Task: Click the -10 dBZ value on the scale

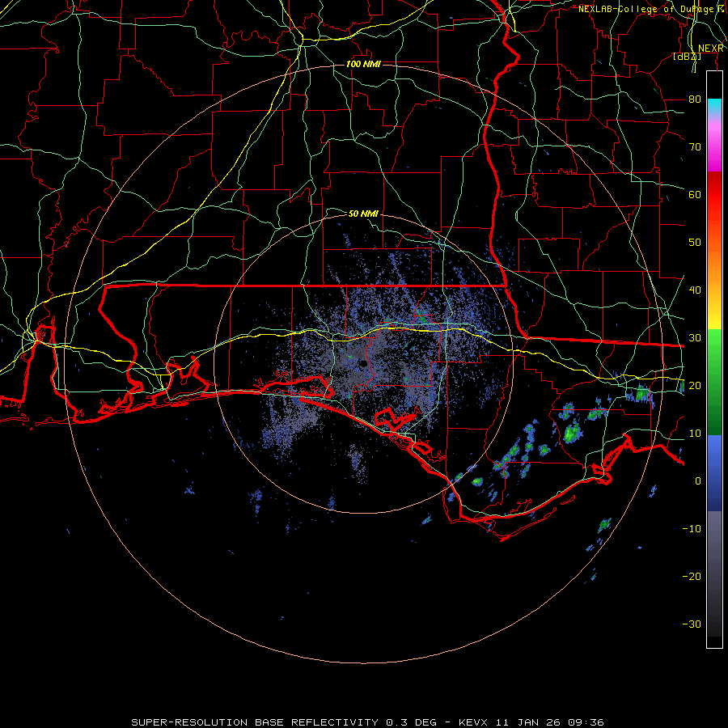Action: (x=692, y=529)
